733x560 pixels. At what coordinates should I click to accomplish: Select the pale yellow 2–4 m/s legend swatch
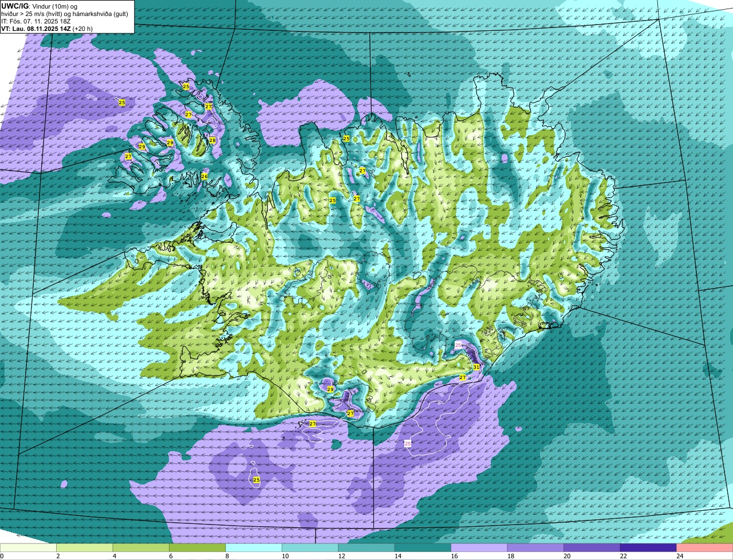85,547
